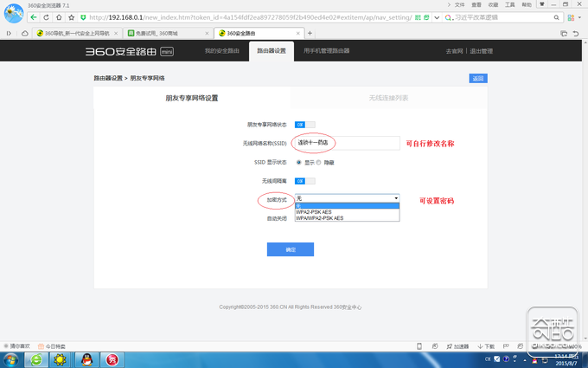Open the Windows Start menu
The image size is (588, 368).
[x=10, y=360]
